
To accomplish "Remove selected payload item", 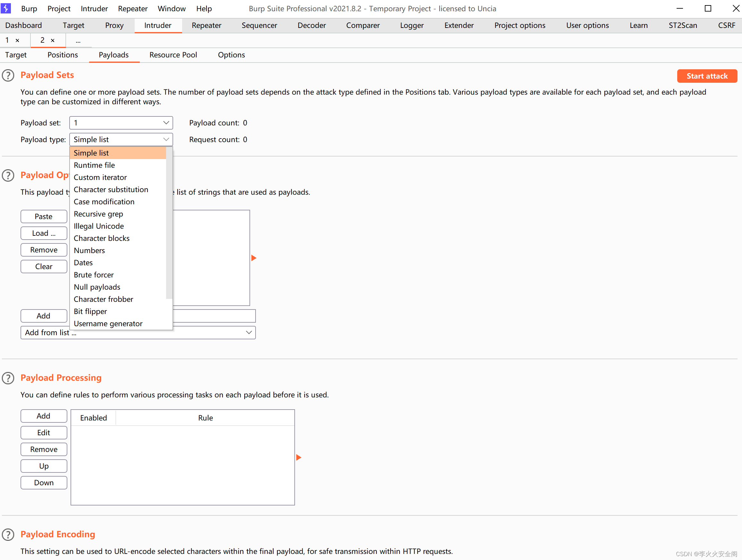I will (44, 250).
